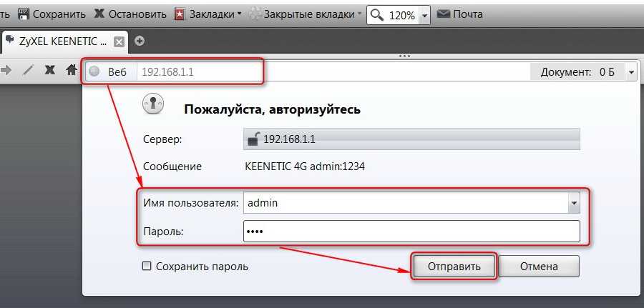The height and width of the screenshot is (308, 644).
Task: Open the username dropdown arrow
Action: point(572,204)
